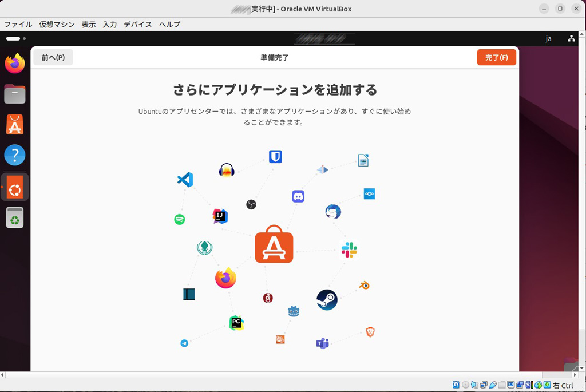Click the vertical scrollbar up arrow
The image size is (586, 392).
tap(582, 34)
